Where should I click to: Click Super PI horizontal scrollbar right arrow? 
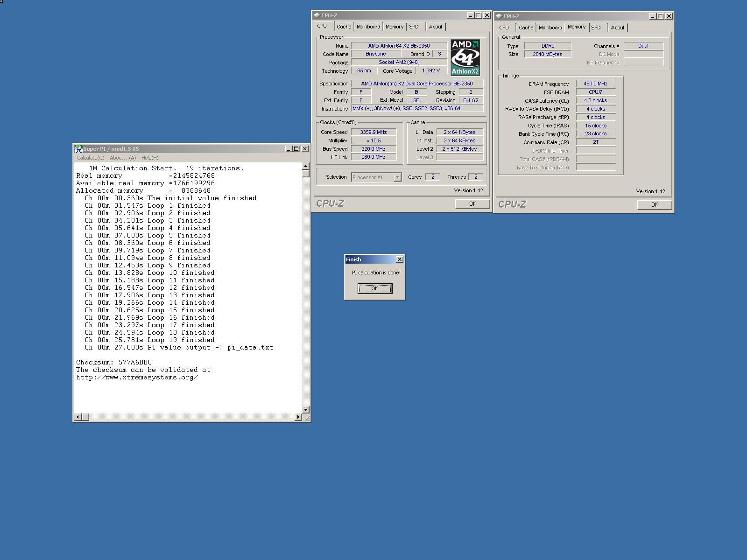(298, 417)
